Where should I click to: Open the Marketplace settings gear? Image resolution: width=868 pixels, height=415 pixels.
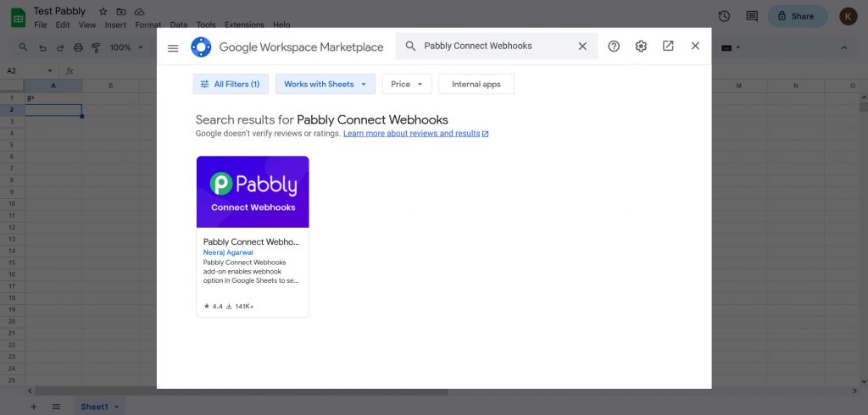(641, 47)
